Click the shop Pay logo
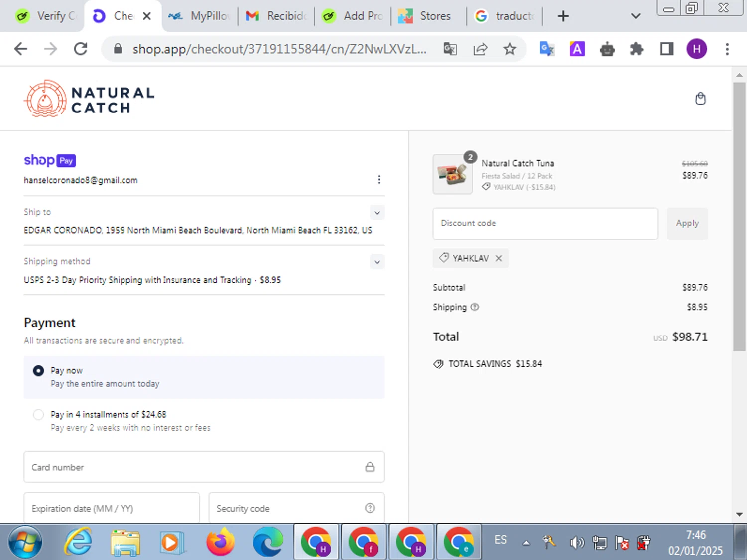 50,160
